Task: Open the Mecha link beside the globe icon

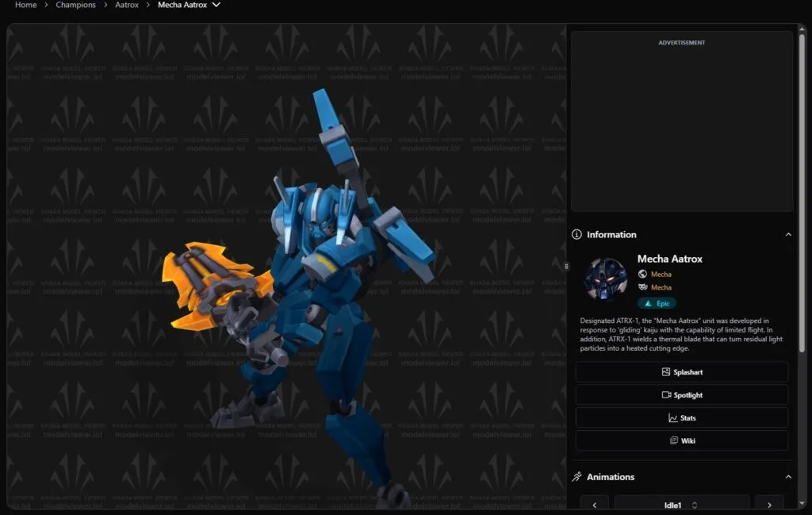Action: pyautogui.click(x=661, y=274)
